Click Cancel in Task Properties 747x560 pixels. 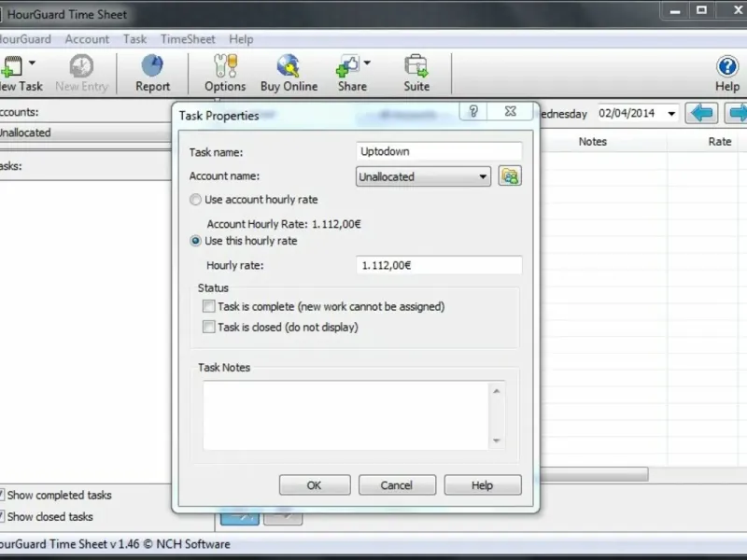click(397, 484)
